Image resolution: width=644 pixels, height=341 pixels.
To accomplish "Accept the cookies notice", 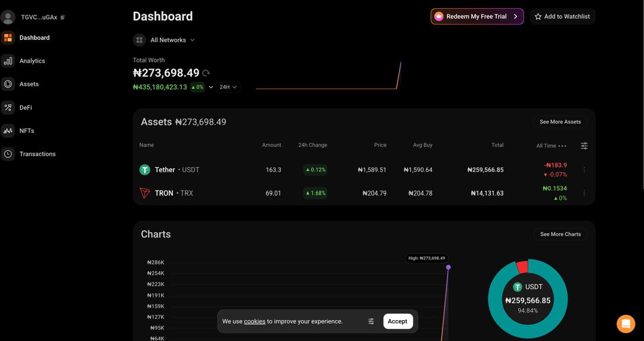I will [397, 321].
